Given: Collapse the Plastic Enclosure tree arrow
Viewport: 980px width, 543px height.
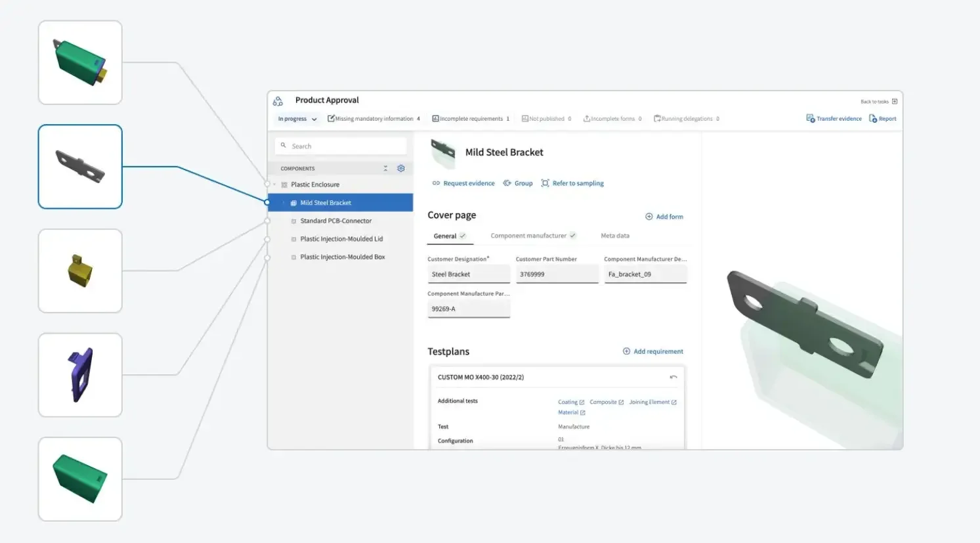Looking at the screenshot, I should pyautogui.click(x=274, y=185).
